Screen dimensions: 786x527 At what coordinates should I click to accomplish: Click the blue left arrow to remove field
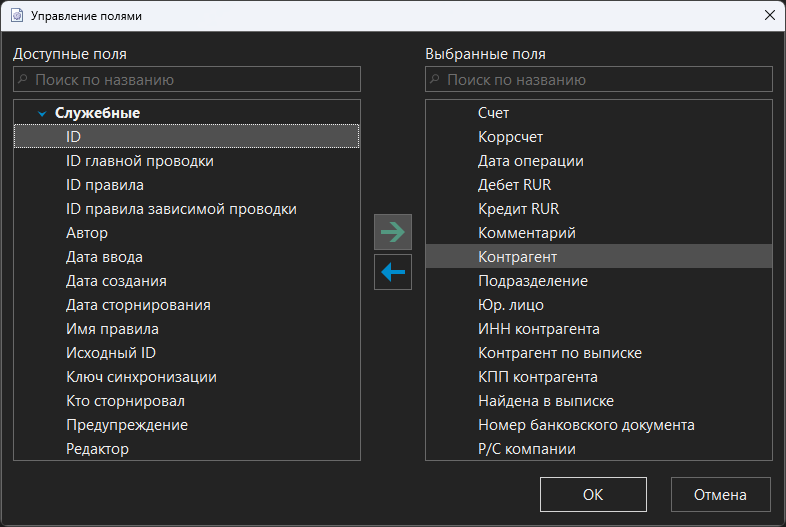[x=393, y=272]
